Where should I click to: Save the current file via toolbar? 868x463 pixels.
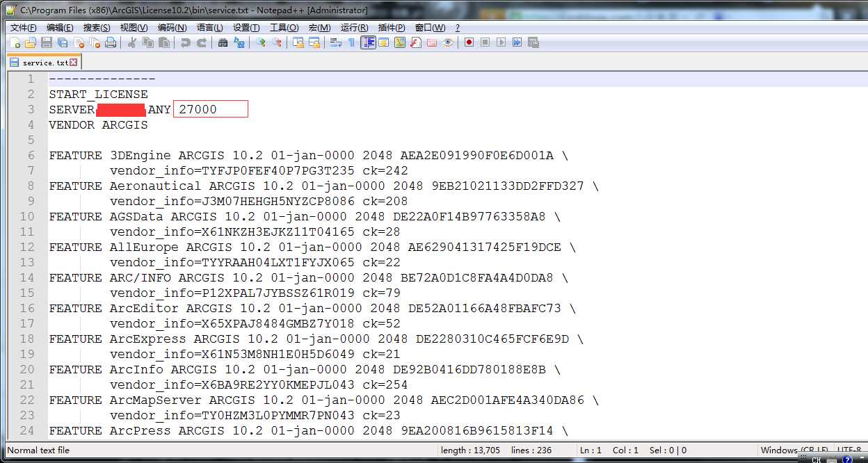point(47,42)
